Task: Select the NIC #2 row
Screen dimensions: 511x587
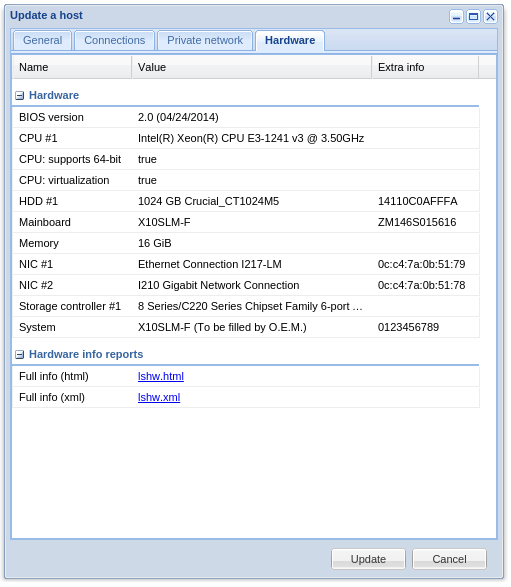Action: (246, 285)
